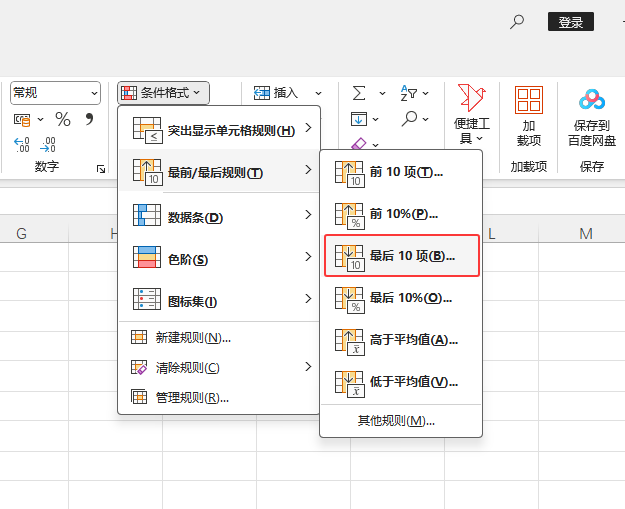The image size is (625, 509).
Task: Click the 高于平均值 rule icon
Action: pos(350,342)
